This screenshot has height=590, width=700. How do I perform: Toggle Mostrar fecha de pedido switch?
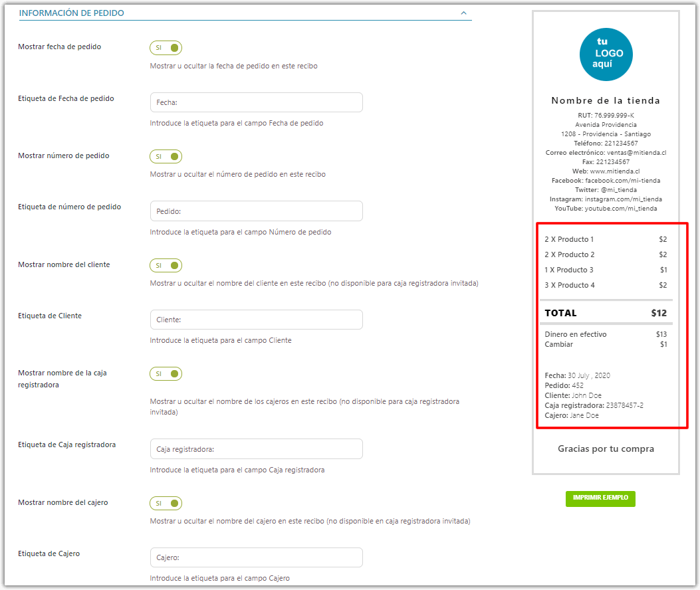(x=166, y=48)
